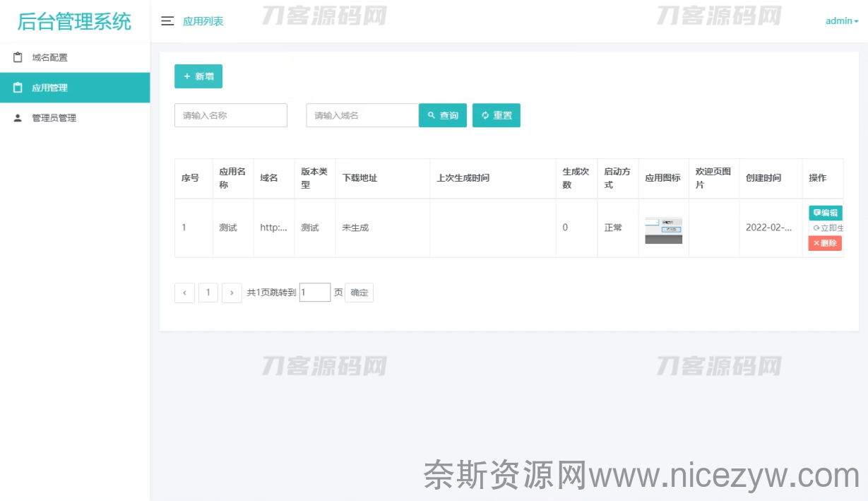Viewport: 868px width, 501px height.
Task: Focus the jump-to-page number field
Action: pyautogui.click(x=315, y=293)
